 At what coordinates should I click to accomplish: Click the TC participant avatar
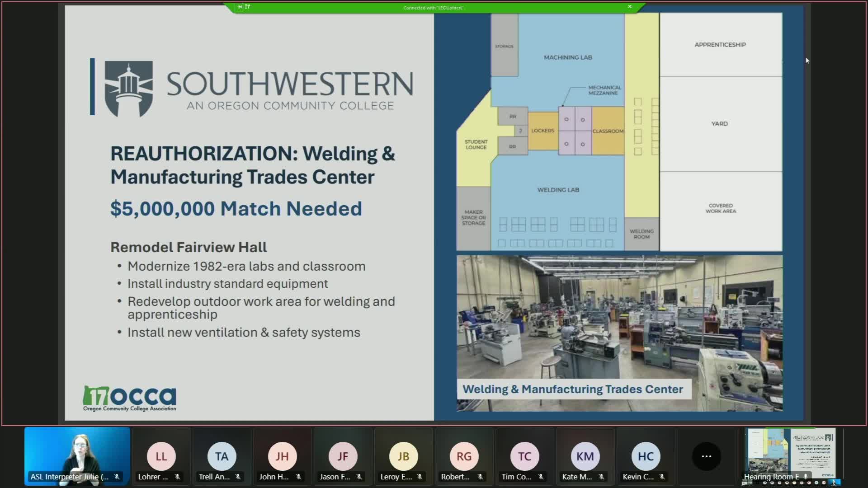525,456
